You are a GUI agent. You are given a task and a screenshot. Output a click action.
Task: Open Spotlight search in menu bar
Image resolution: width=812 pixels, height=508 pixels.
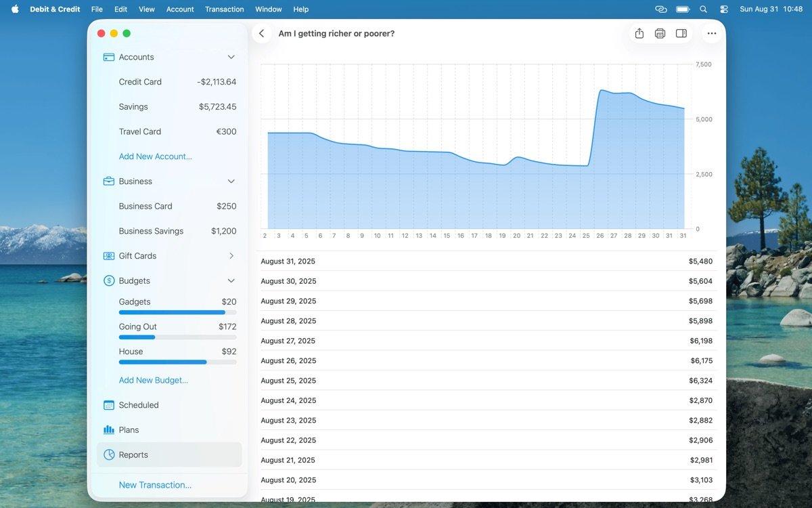tap(703, 9)
